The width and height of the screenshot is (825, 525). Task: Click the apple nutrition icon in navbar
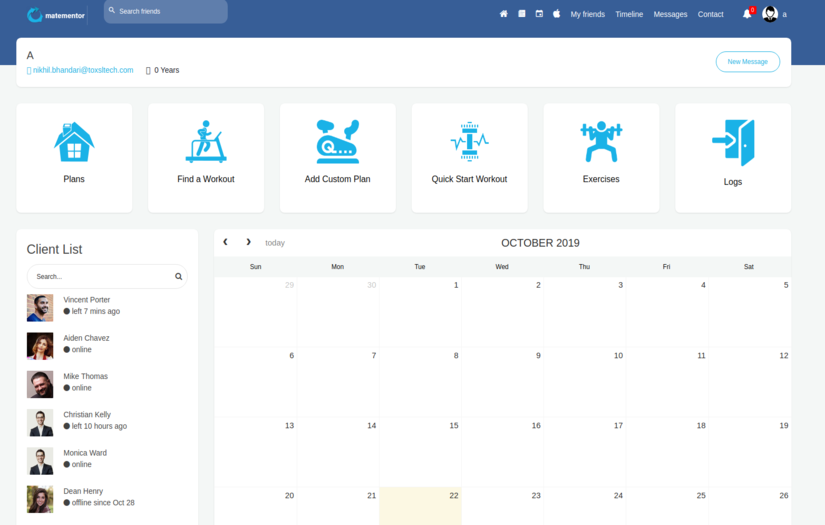[x=557, y=14]
